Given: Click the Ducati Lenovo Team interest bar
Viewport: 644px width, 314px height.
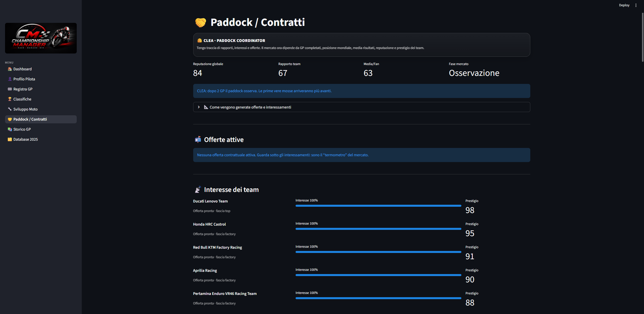Looking at the screenshot, I should point(378,206).
